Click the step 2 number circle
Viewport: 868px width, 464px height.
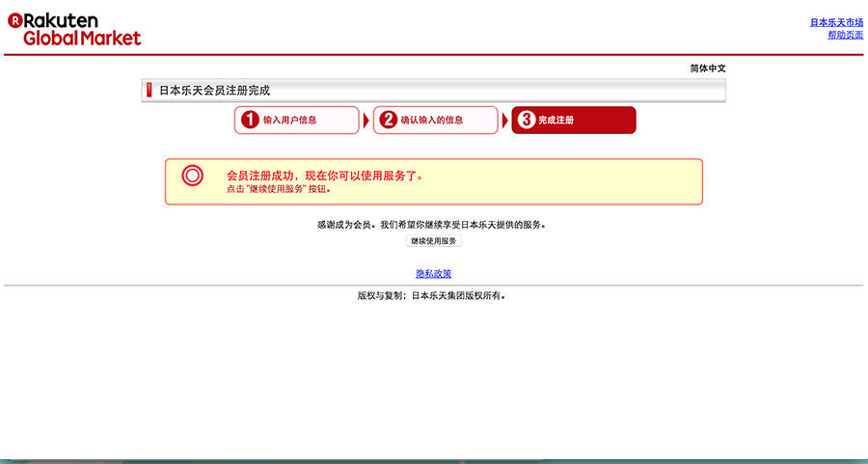389,120
